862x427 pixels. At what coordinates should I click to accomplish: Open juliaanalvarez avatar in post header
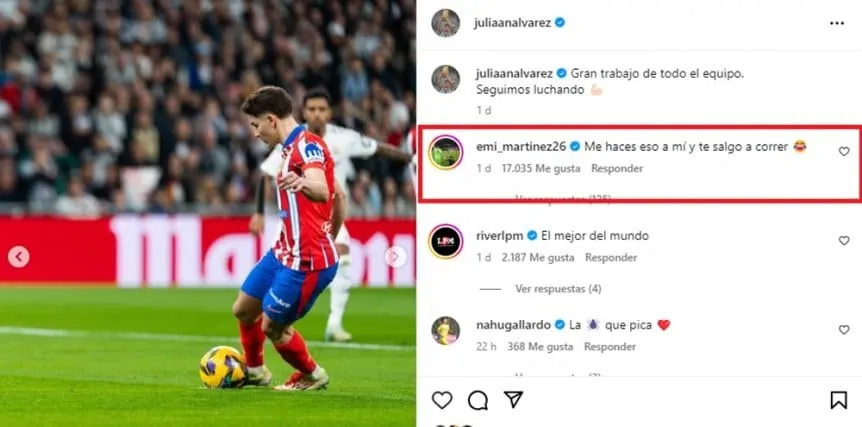coord(445,23)
